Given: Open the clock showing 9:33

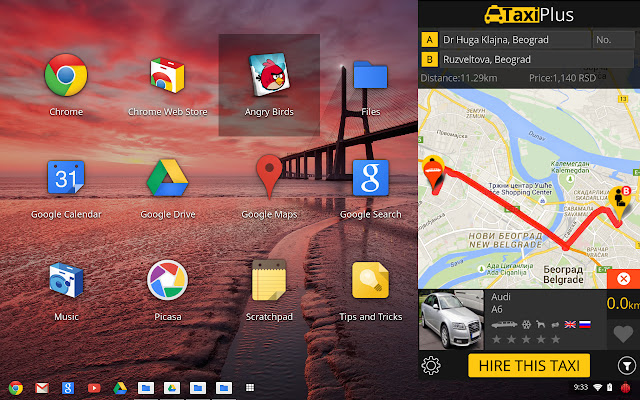Looking at the screenshot, I should click(x=580, y=387).
